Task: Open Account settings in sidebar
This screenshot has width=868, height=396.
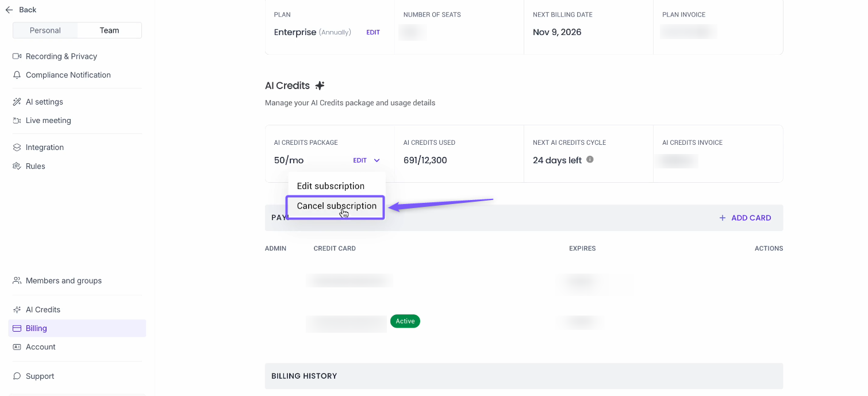Action: coord(40,347)
